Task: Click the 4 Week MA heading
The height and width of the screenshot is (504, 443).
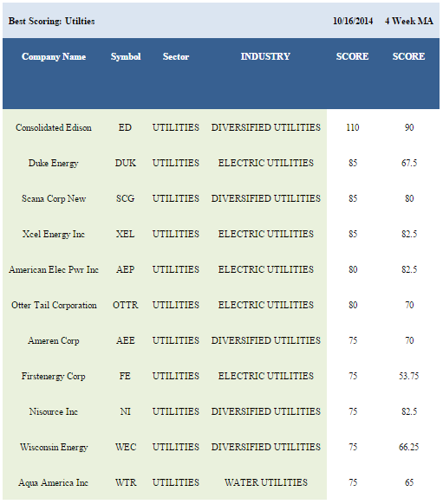Action: point(409,21)
